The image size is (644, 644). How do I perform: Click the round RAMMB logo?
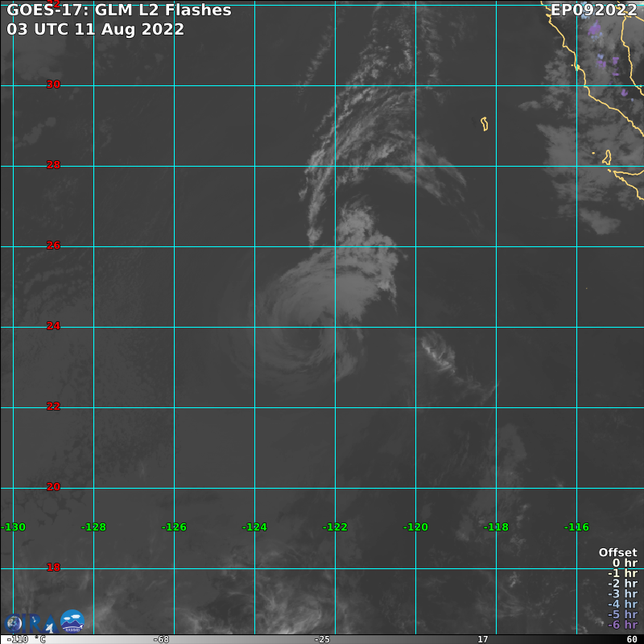[x=72, y=621]
